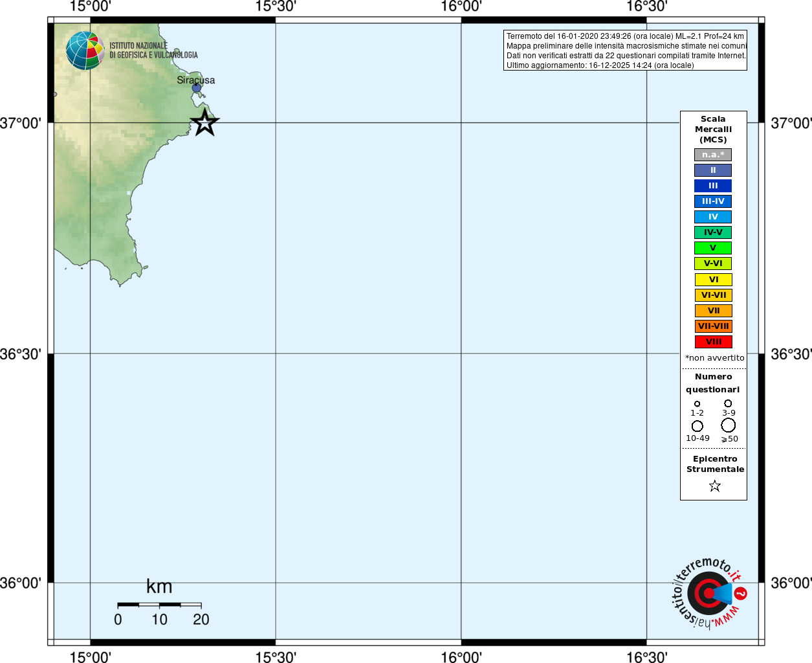
Task: Select the III-IV legend swatch
Action: click(713, 201)
